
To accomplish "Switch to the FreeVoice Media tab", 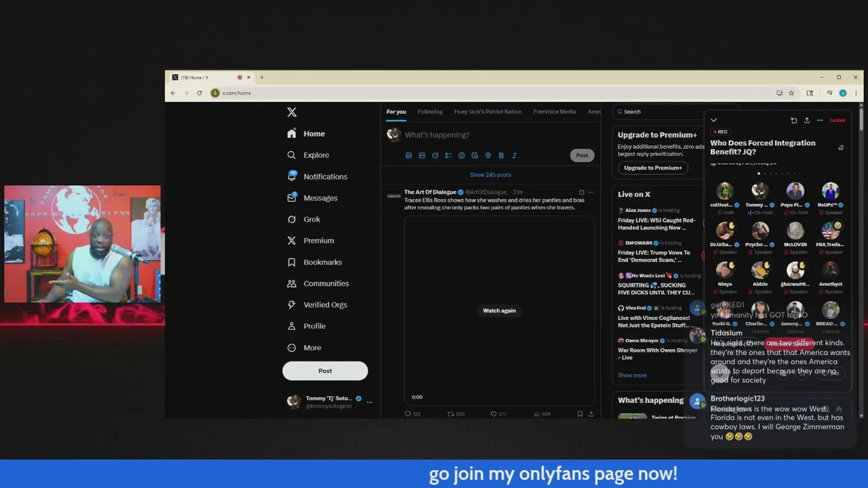I will coord(554,112).
